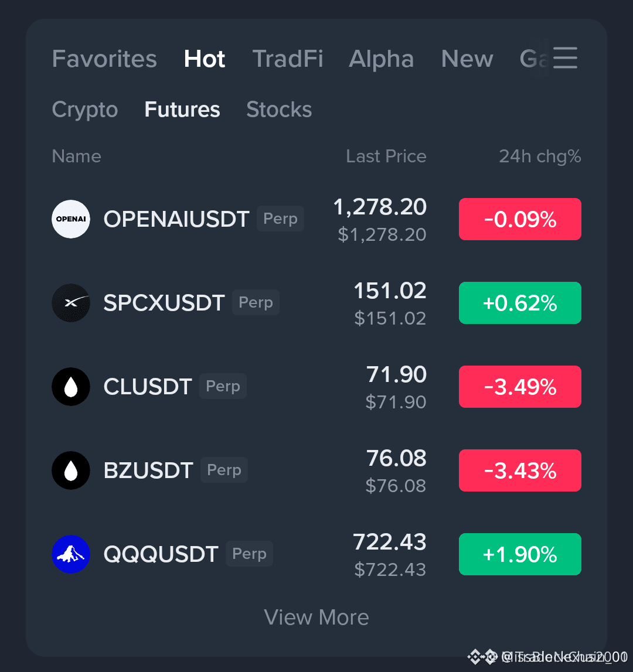
Task: Click the SPCXUSDT SpaceX logo icon
Action: coord(71,302)
